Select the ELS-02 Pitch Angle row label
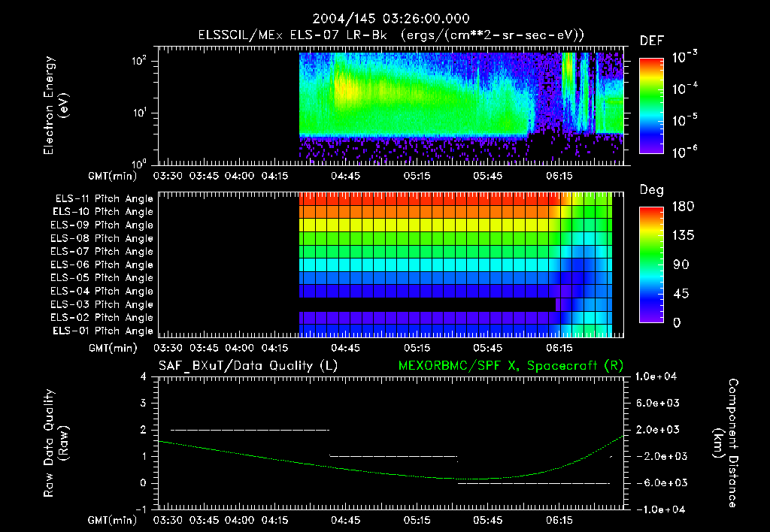Screen dimensions: 770x532 pos(102,318)
